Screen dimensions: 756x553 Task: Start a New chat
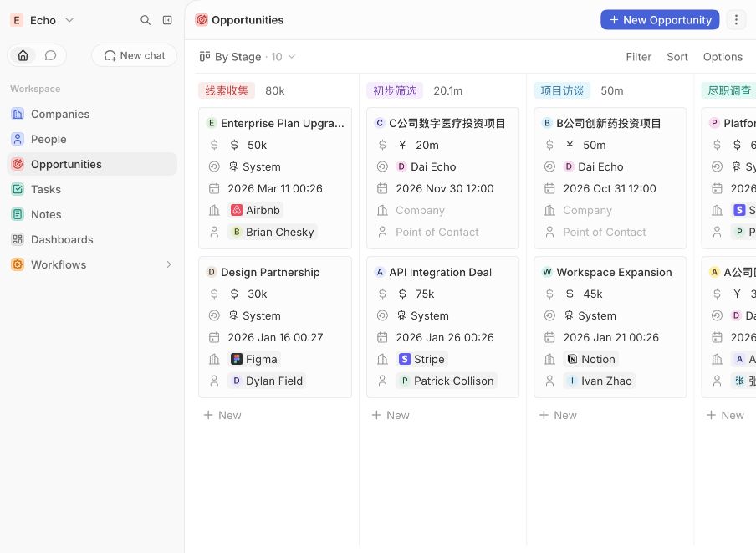coord(135,55)
